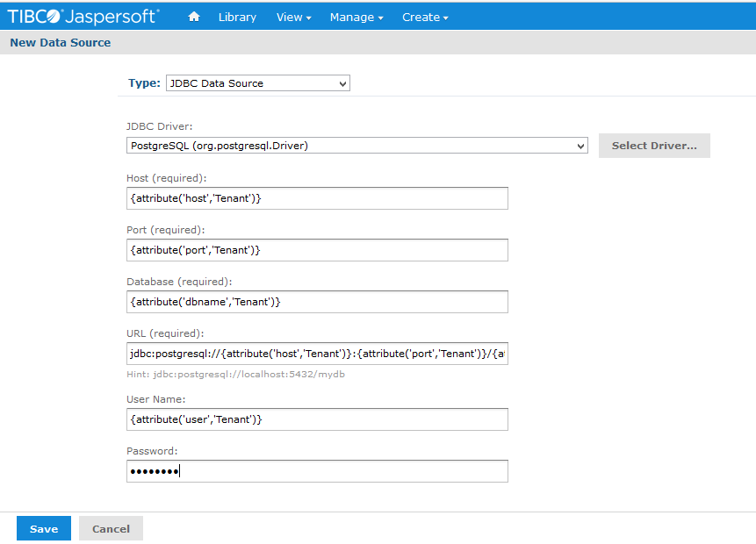
Task: Cancel the new data source form
Action: pos(111,528)
